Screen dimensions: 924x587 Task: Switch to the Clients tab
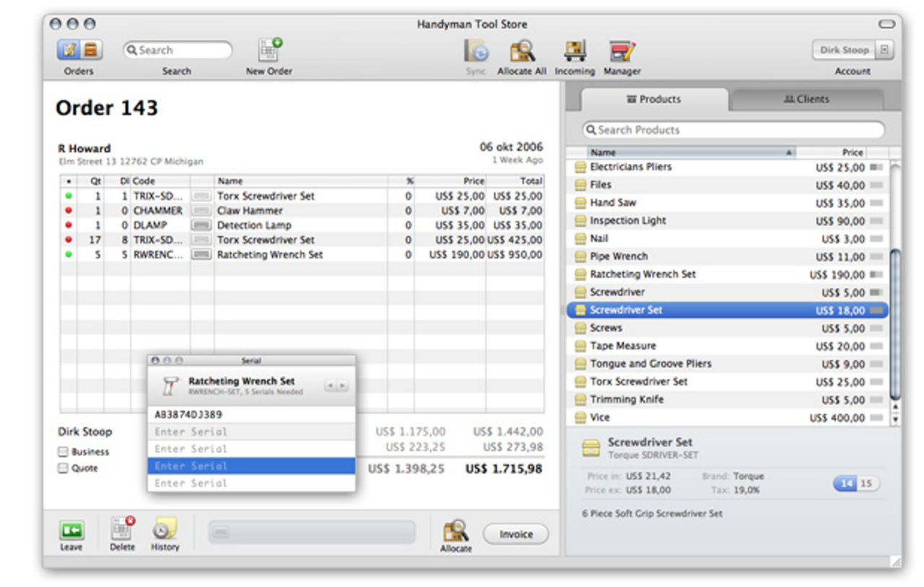tap(806, 100)
